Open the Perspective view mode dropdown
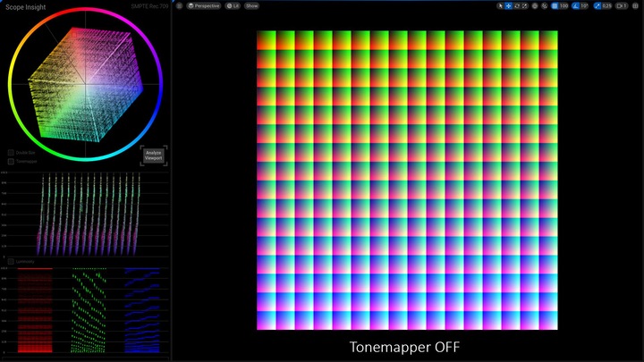Screen dimensions: 644x362 point(204,5)
